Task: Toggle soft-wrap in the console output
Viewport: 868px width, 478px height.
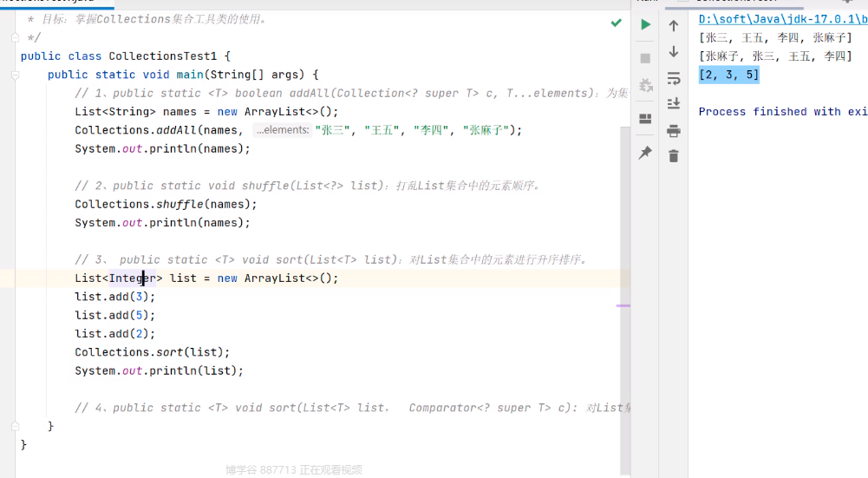Action: pos(674,78)
